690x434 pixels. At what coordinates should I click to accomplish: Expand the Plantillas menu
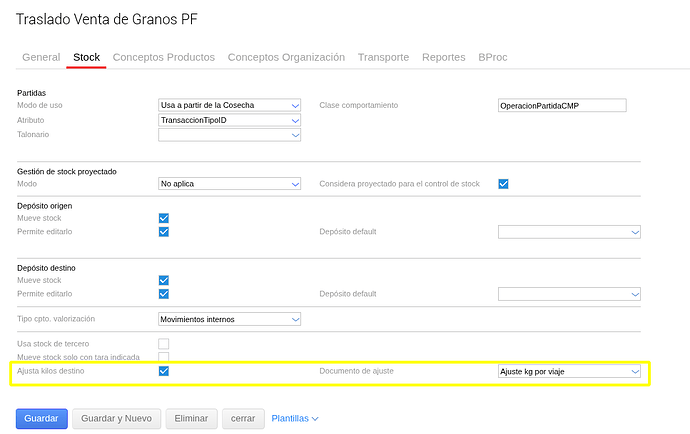pos(294,419)
